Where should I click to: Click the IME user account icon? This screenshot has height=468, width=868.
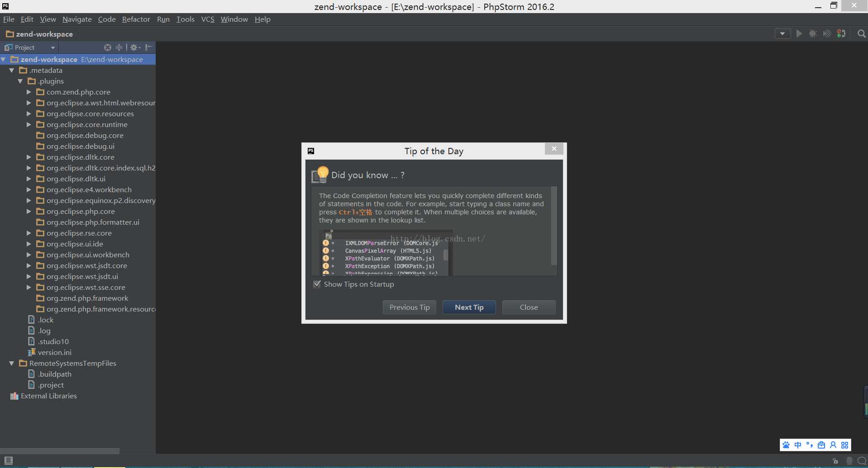[833, 445]
